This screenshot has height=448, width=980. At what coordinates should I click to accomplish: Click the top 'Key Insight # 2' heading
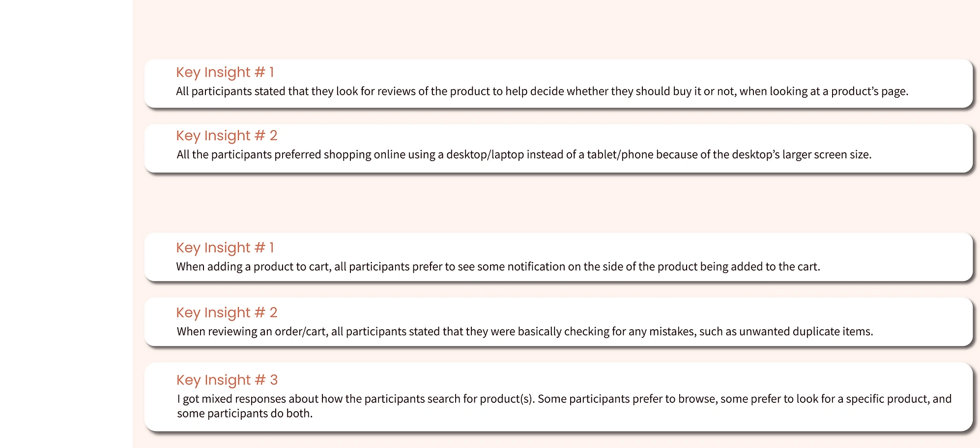pyautogui.click(x=227, y=136)
